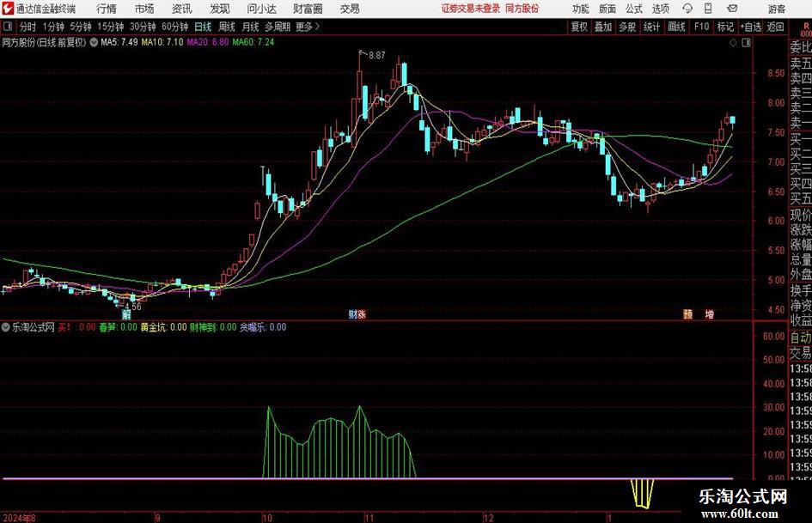Image resolution: width=812 pixels, height=523 pixels.
Task: Click MA5: 7.49 indicator text
Action: (x=119, y=42)
